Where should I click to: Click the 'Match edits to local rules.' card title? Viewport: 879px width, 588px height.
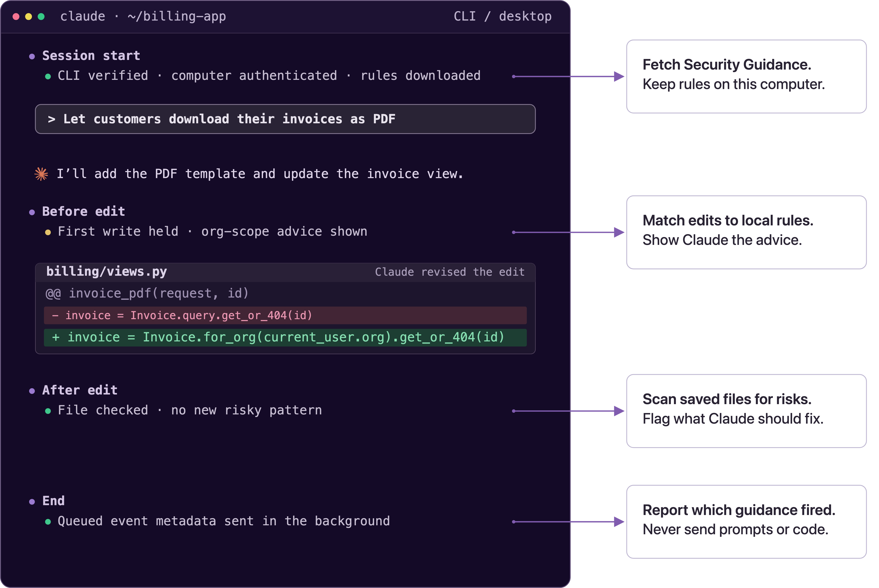(x=728, y=220)
